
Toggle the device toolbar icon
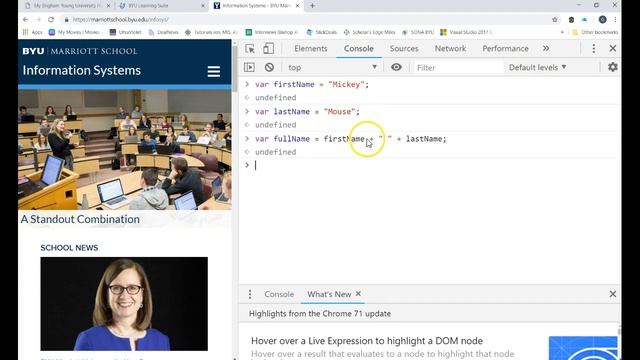point(268,49)
